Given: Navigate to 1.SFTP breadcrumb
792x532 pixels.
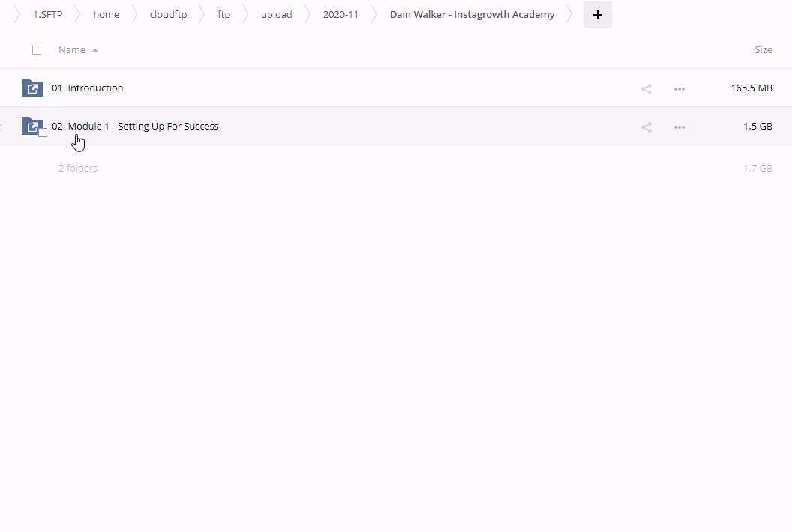Looking at the screenshot, I should click(47, 15).
